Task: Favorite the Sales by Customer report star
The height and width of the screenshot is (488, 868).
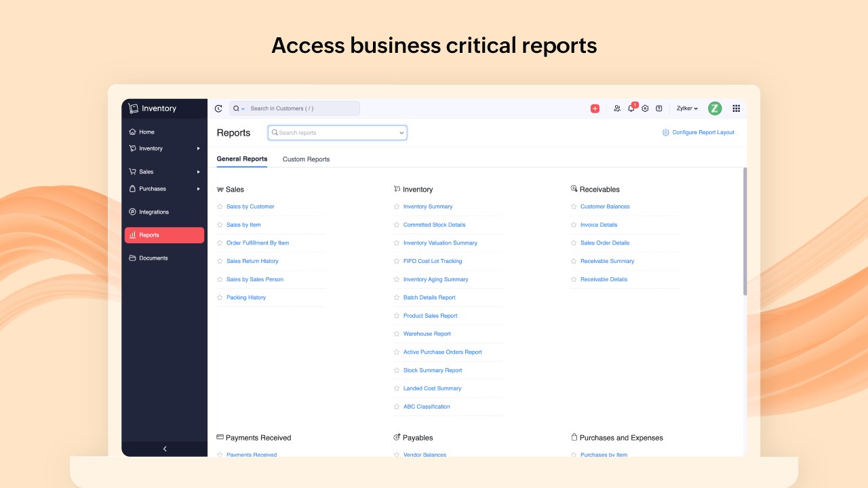Action: pyautogui.click(x=220, y=207)
